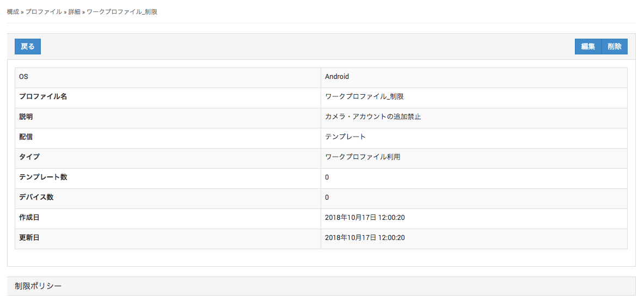
Task: Open the 構成 breadcrumb link
Action: [13, 11]
